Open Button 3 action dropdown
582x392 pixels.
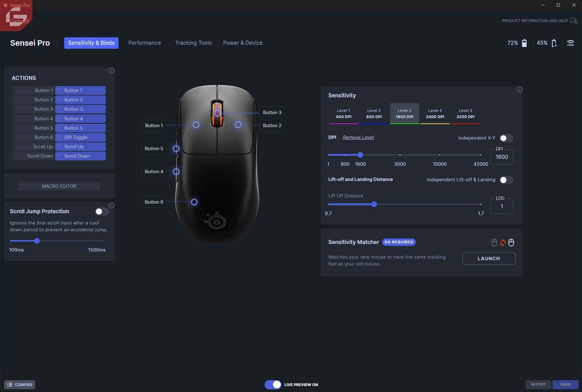click(x=80, y=109)
